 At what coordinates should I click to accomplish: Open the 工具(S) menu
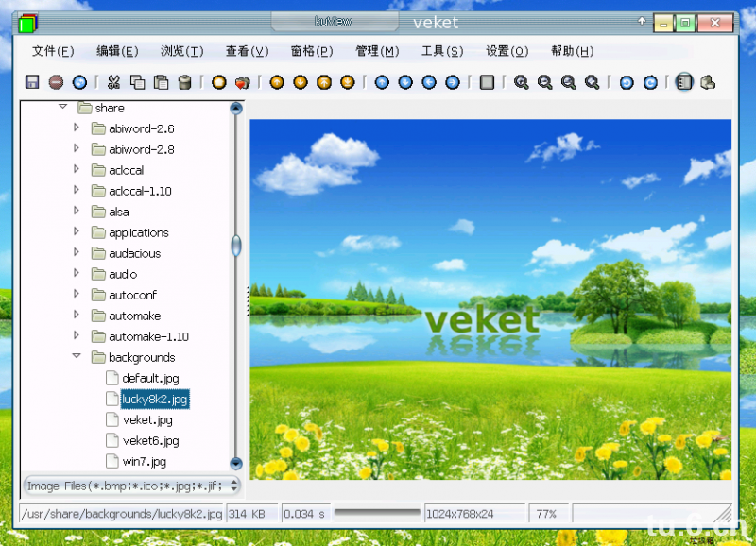(x=442, y=51)
